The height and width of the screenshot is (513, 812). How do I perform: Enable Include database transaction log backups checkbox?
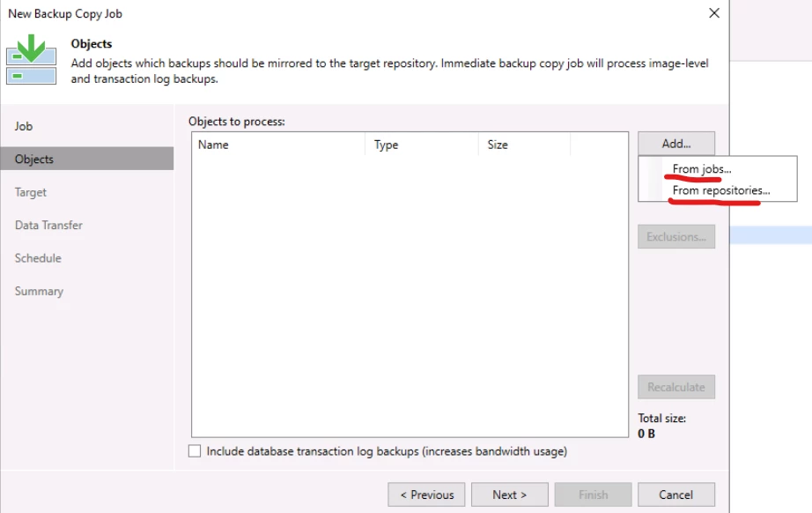click(195, 451)
